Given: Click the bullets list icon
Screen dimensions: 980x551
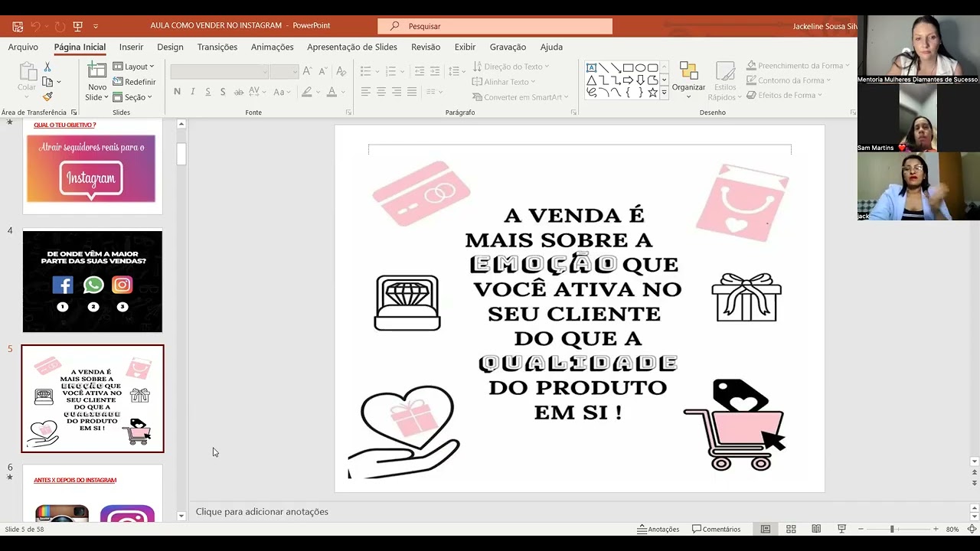Looking at the screenshot, I should 366,71.
